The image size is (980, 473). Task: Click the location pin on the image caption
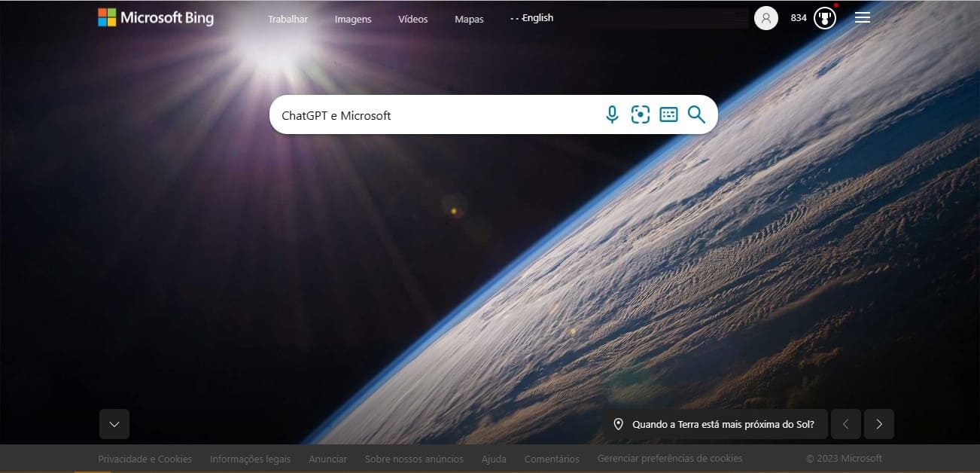click(x=619, y=424)
